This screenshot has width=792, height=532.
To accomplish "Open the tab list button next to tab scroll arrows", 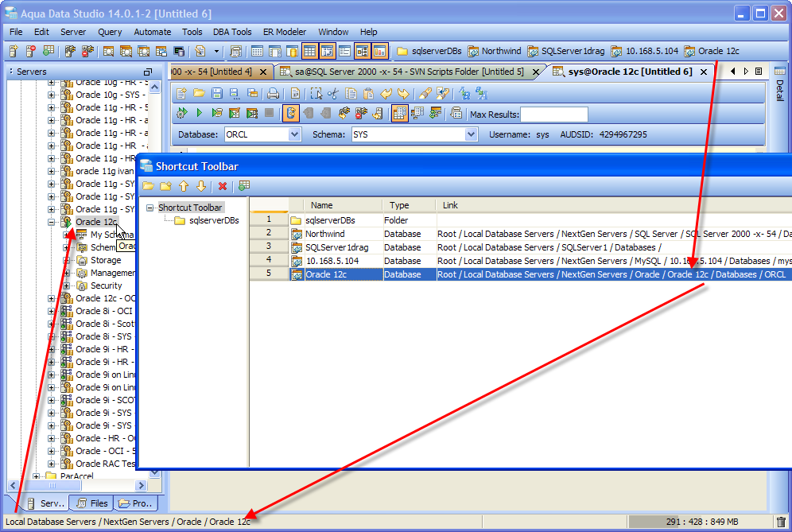I will pyautogui.click(x=758, y=72).
